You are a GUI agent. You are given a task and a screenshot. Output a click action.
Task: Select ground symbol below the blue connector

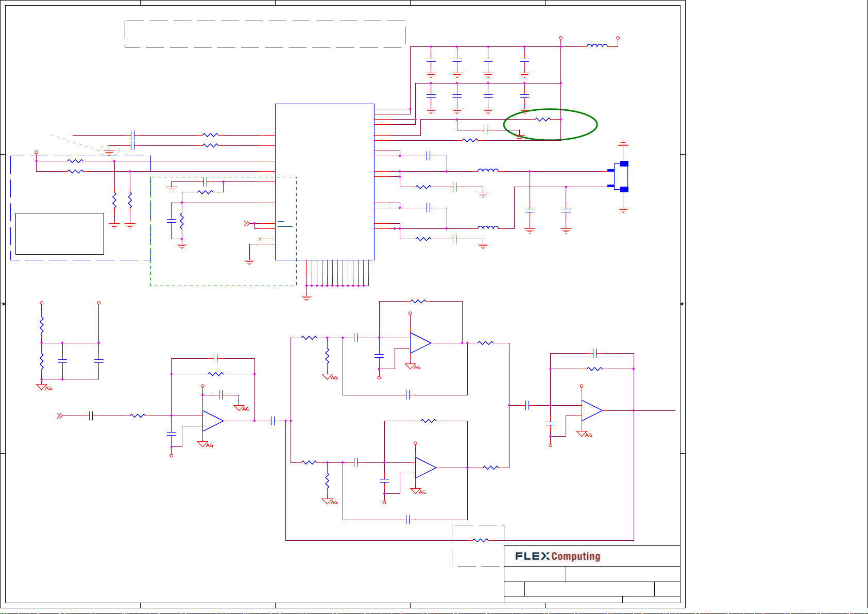point(623,209)
